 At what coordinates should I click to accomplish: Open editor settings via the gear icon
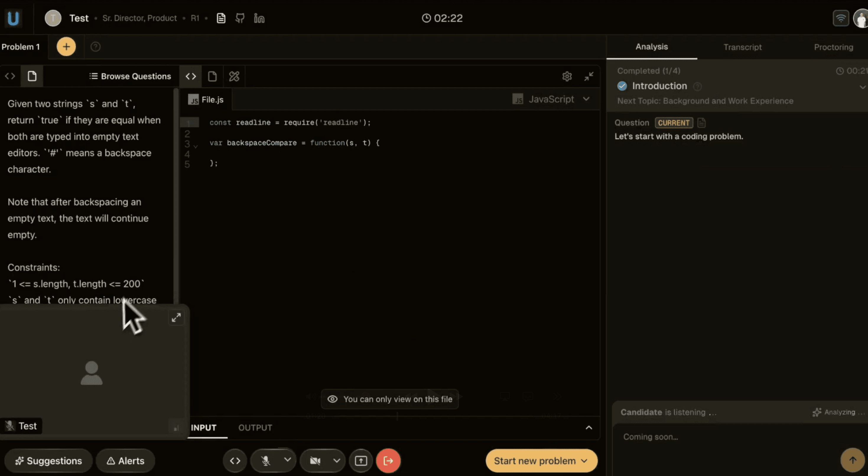[567, 76]
